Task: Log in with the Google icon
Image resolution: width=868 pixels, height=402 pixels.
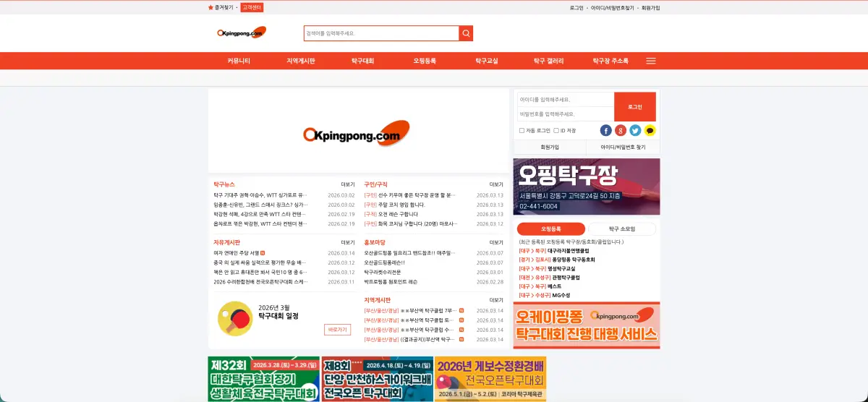Action: tap(621, 131)
